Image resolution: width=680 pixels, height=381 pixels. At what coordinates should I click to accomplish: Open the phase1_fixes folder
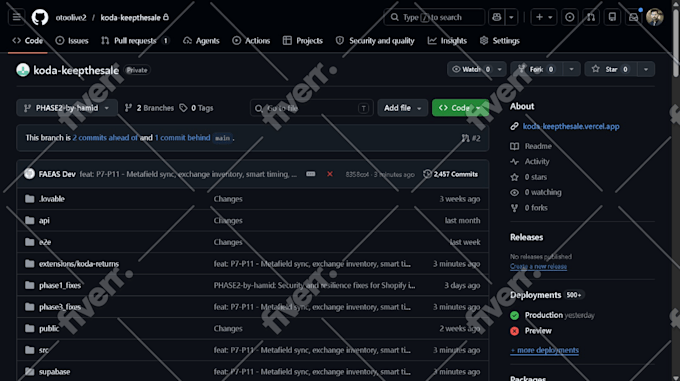(60, 286)
